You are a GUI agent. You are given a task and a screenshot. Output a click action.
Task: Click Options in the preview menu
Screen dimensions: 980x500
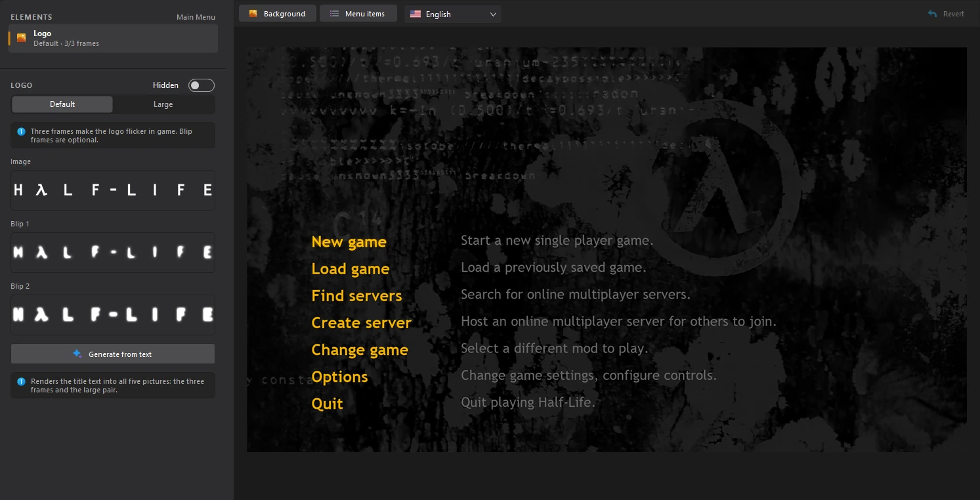coord(339,377)
